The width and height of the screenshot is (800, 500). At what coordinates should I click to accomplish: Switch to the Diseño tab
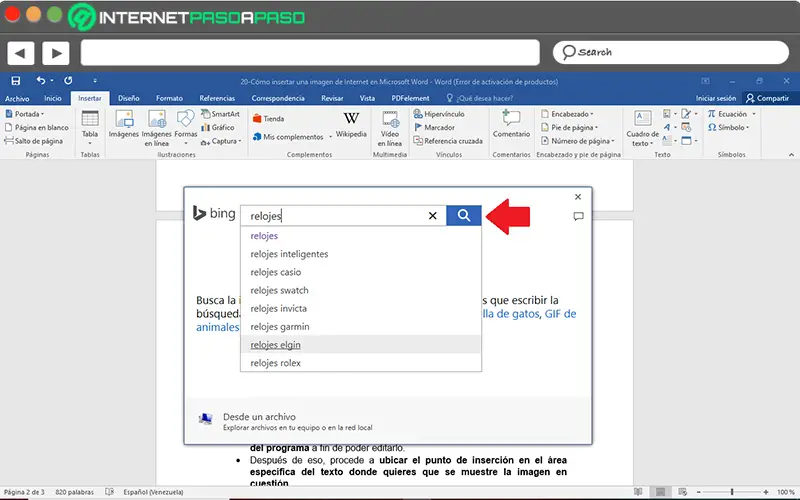[129, 98]
